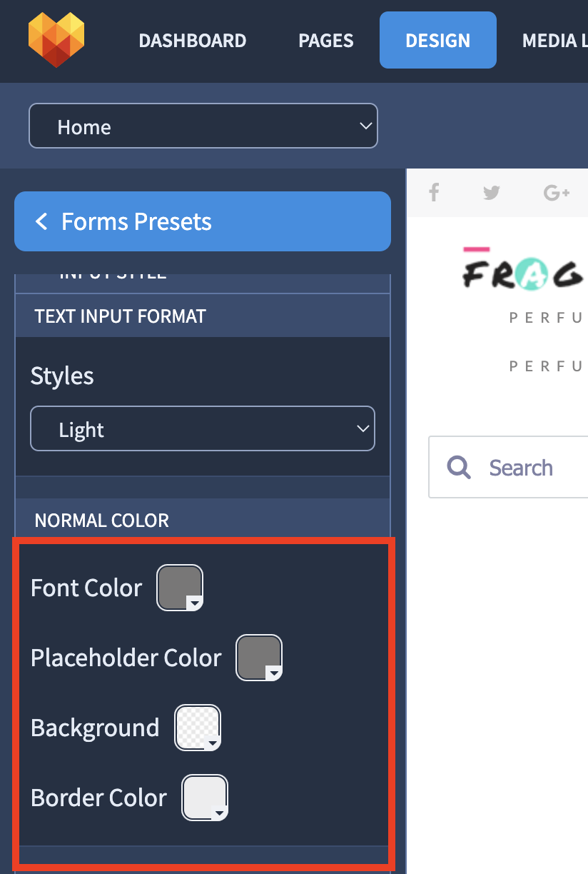Switch to the Pages tab
This screenshot has height=874, width=588.
coord(326,41)
